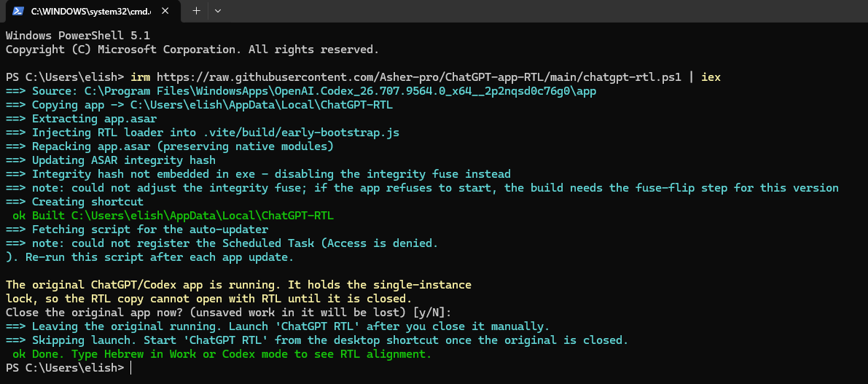
Task: Click the 'Fetching script for the auto-updater' line
Action: pos(137,229)
